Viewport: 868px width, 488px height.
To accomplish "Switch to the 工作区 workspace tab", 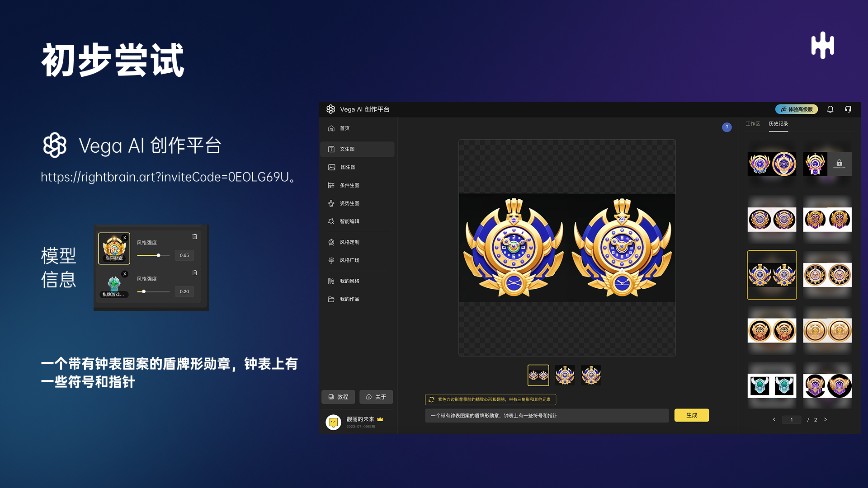I will [x=753, y=124].
